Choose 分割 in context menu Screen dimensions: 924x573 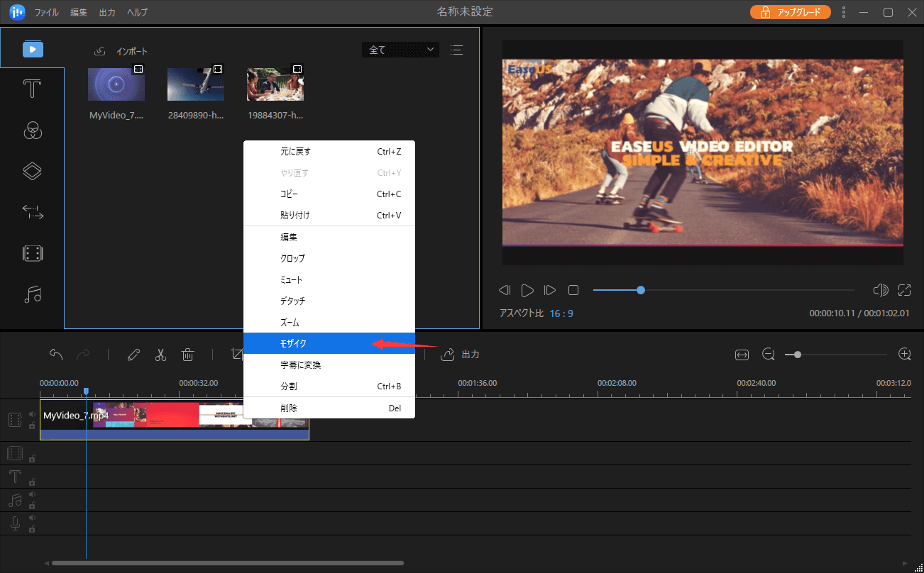tap(329, 386)
